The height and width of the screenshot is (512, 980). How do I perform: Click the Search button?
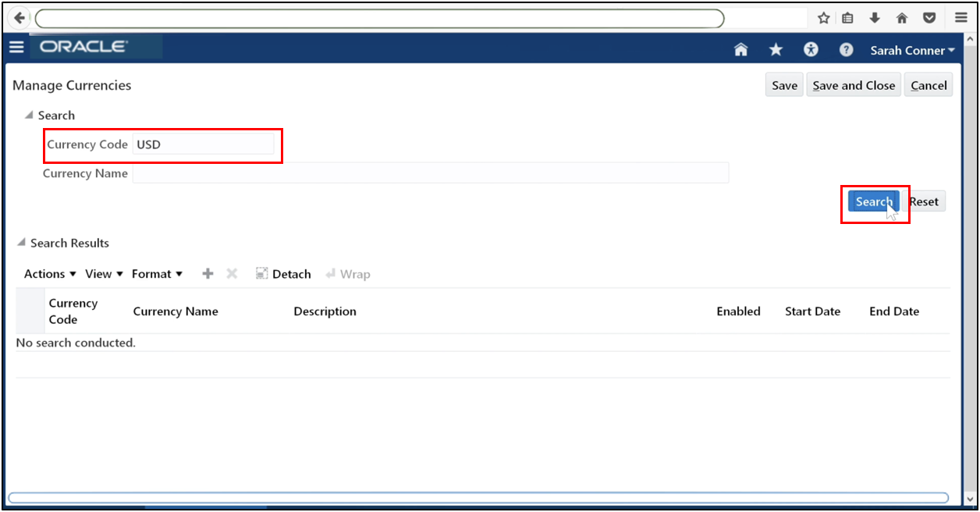pos(873,201)
